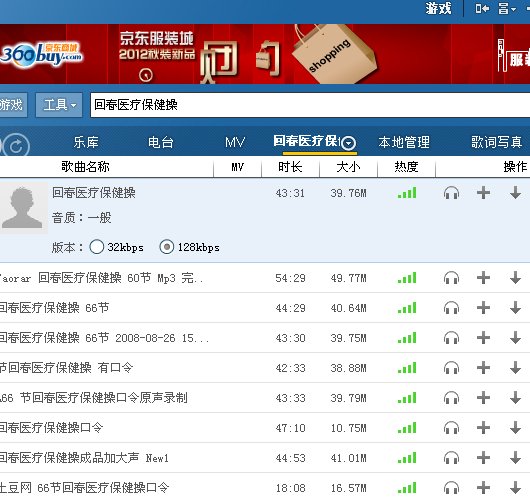530x502 pixels.
Task: Add the 10.75M song to playlist
Action: tap(483, 428)
